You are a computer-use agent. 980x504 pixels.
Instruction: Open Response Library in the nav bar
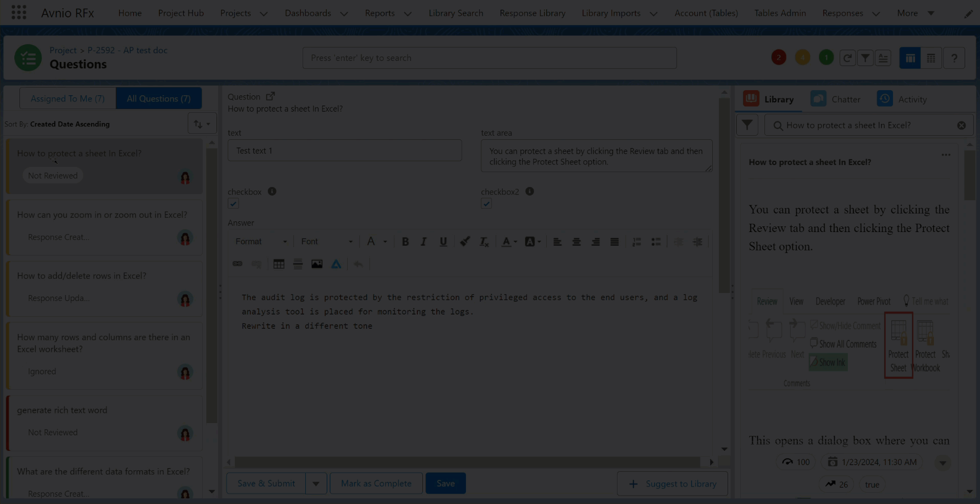pos(532,13)
